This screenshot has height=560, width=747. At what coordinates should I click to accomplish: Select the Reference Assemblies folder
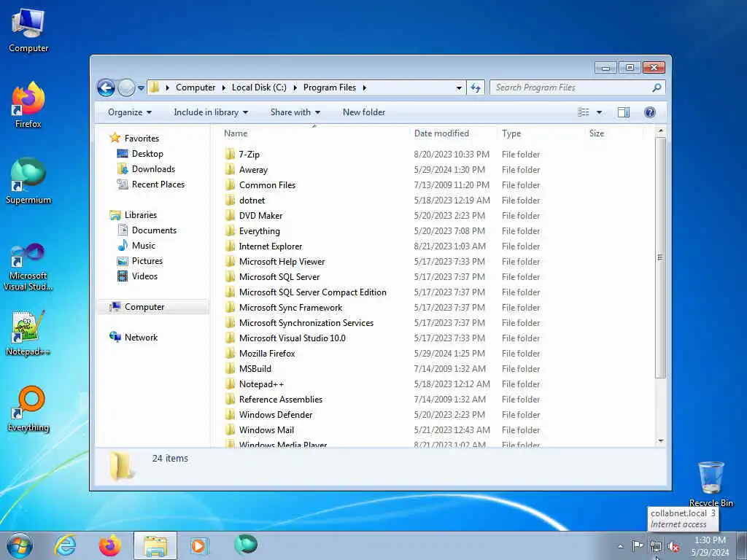pos(281,399)
